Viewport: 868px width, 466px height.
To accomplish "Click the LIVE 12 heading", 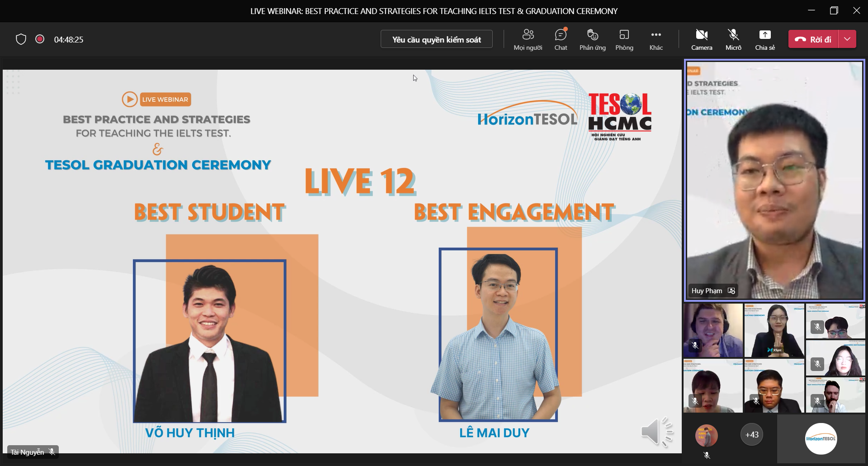I will pyautogui.click(x=360, y=181).
